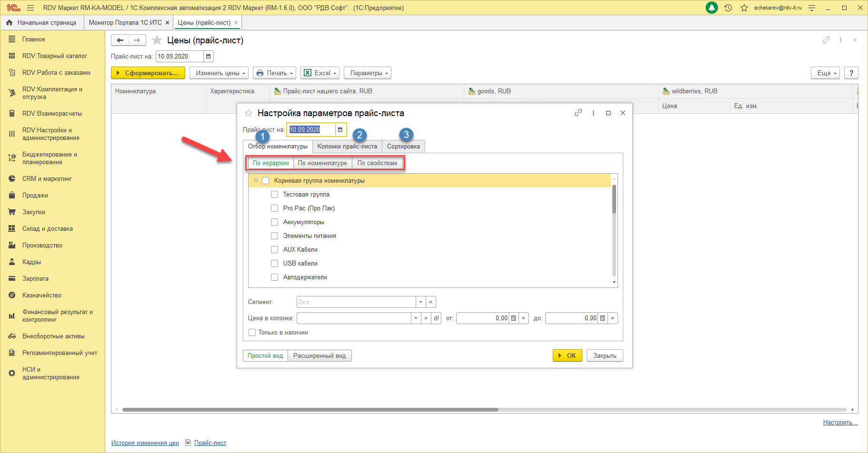Check the 'Только в наличии' checkbox

tap(252, 333)
